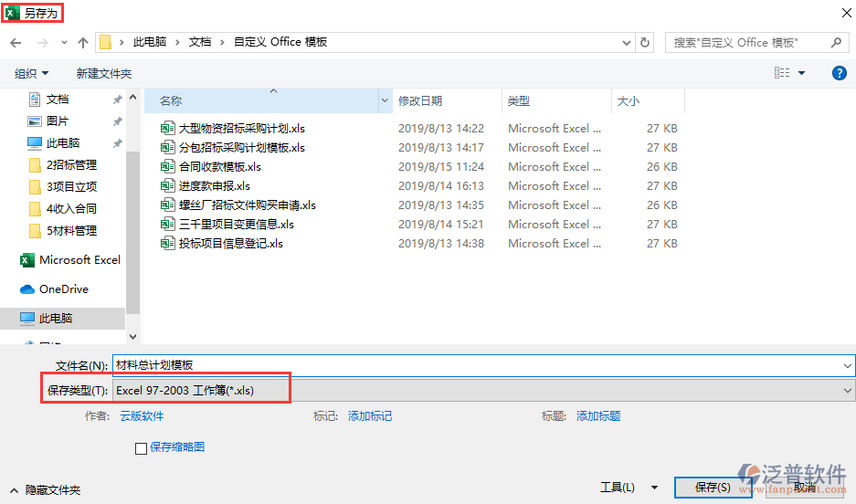Click the forward navigation arrow
This screenshot has width=856, height=504.
tap(43, 43)
